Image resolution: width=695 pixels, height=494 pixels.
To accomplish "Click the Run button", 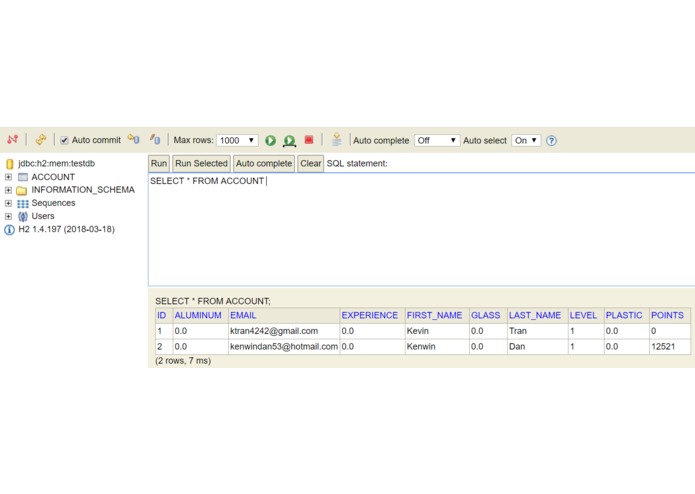I will 159,163.
